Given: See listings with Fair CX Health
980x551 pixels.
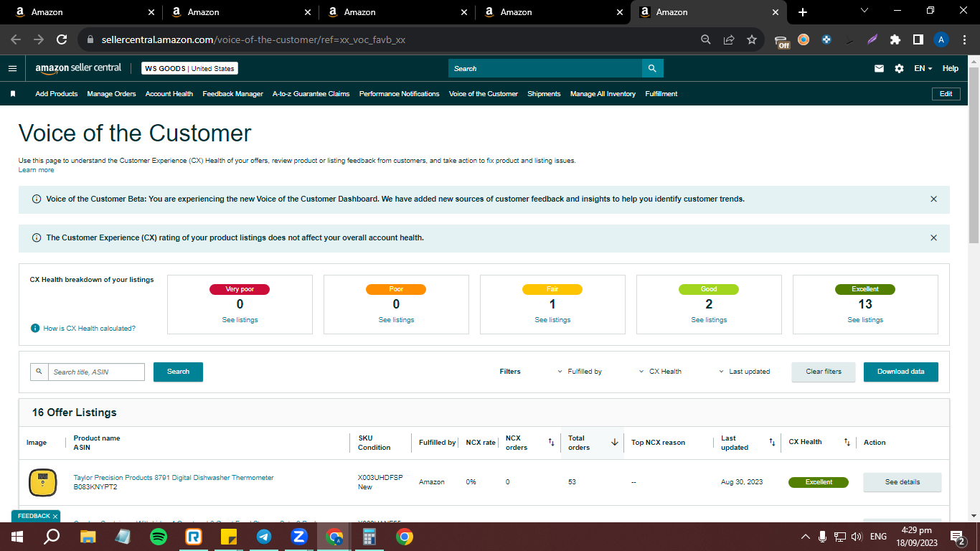Looking at the screenshot, I should pyautogui.click(x=552, y=320).
